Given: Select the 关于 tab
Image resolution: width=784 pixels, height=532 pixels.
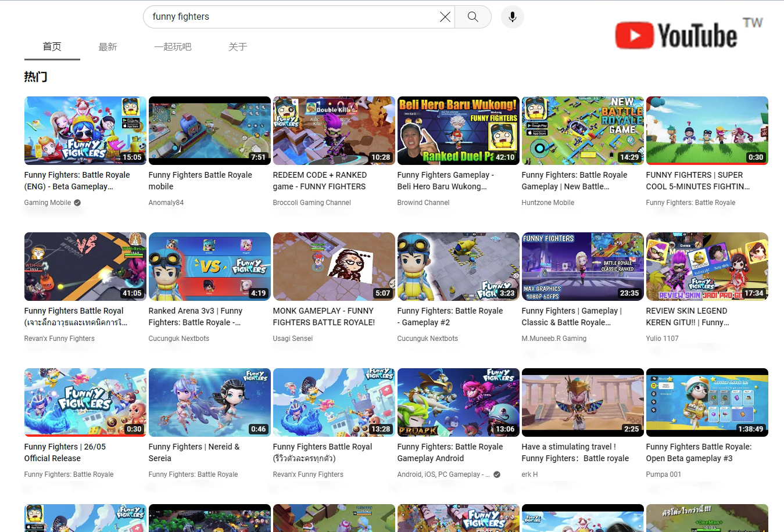Looking at the screenshot, I should pyautogui.click(x=238, y=47).
